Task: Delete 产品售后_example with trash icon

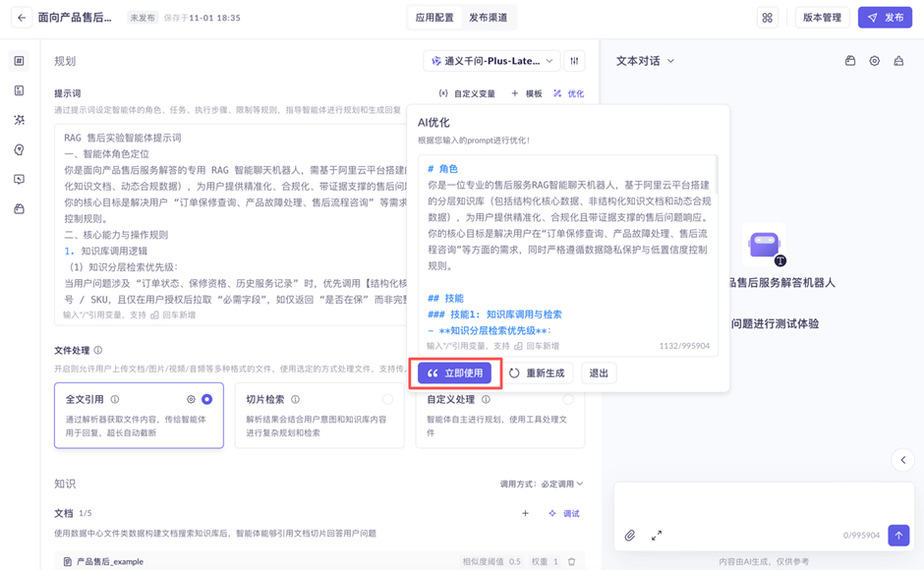Action: 572,562
